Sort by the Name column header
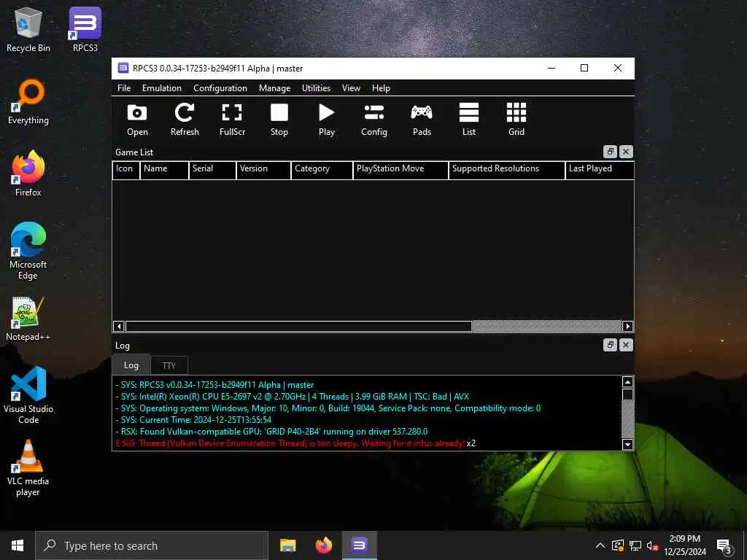Screen dimensions: 747x560 (164, 170)
